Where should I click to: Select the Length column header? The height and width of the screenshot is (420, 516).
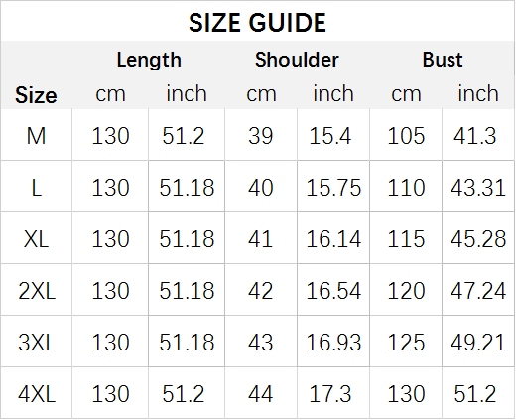(149, 60)
